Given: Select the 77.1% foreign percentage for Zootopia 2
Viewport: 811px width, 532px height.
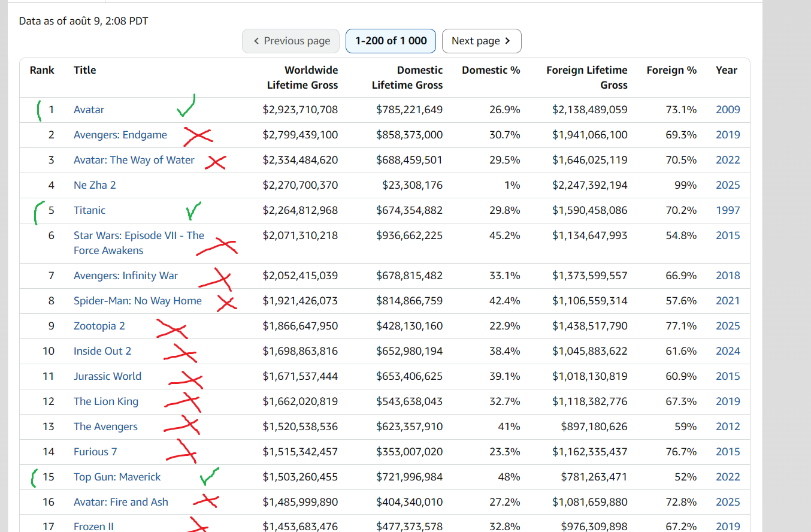Looking at the screenshot, I should (x=682, y=326).
